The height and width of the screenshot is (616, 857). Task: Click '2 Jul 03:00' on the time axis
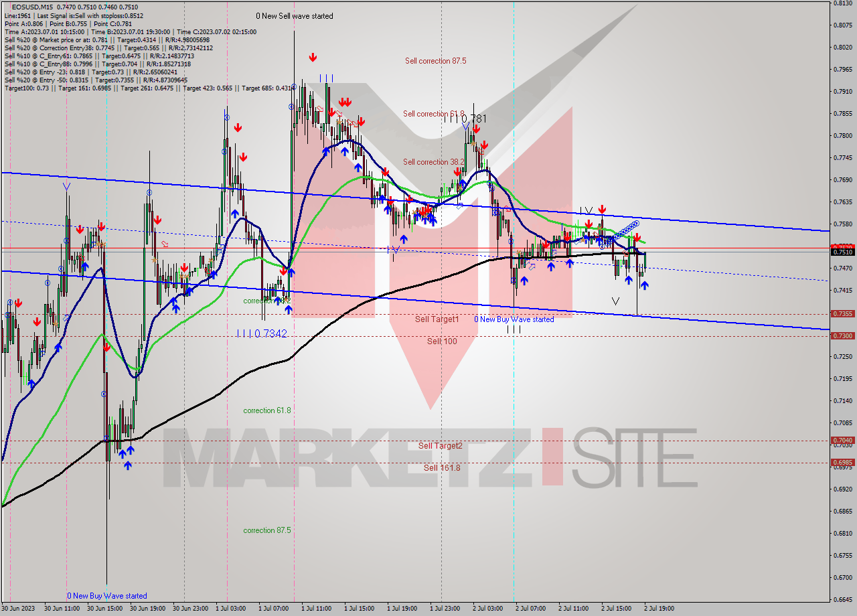[489, 609]
